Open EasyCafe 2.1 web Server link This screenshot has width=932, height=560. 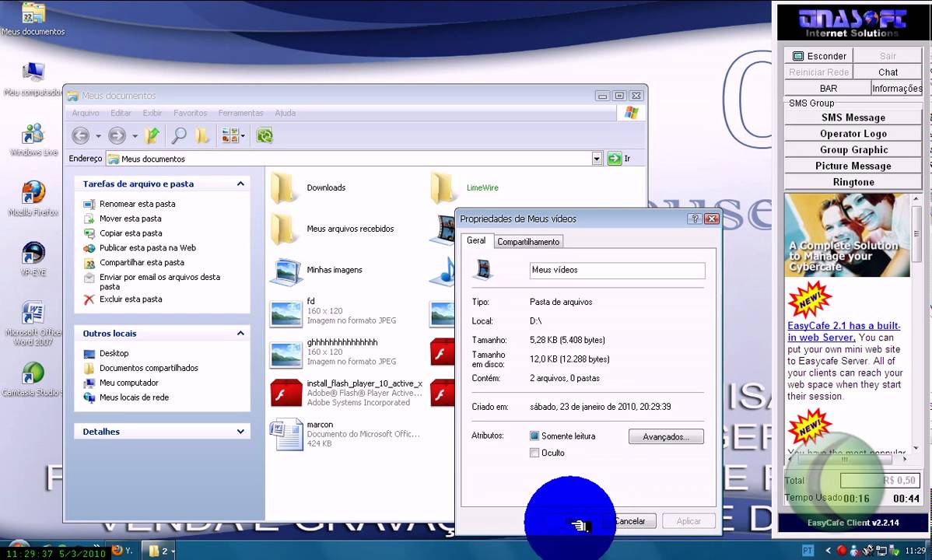[x=844, y=331]
